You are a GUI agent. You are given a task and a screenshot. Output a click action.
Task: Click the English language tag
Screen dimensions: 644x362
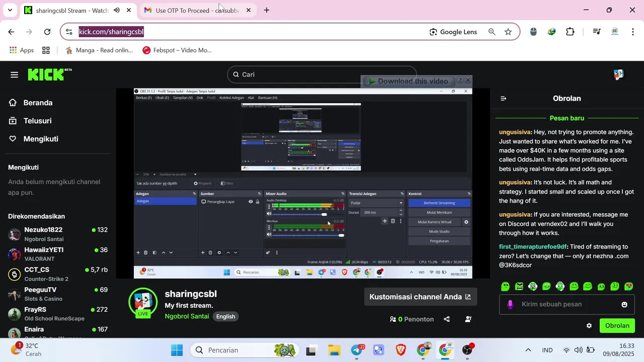click(x=225, y=316)
